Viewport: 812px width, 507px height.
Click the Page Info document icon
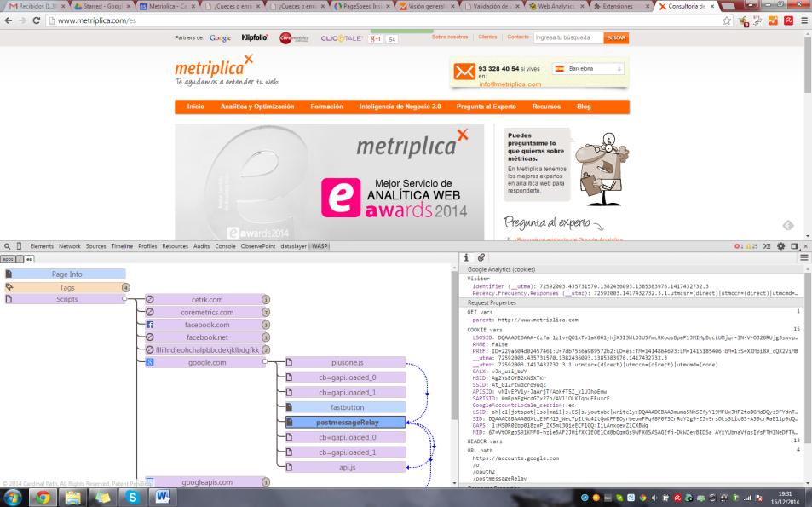pos(9,274)
